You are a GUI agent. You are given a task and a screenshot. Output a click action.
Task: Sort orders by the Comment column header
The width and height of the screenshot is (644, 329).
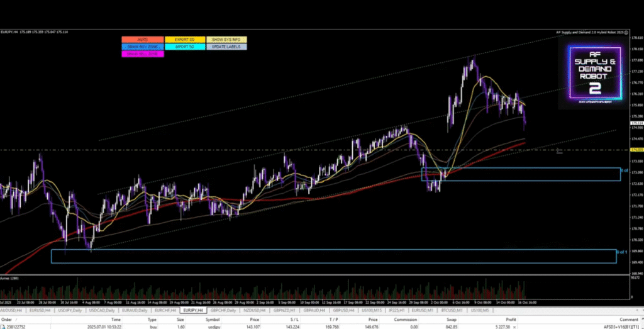tap(629, 319)
